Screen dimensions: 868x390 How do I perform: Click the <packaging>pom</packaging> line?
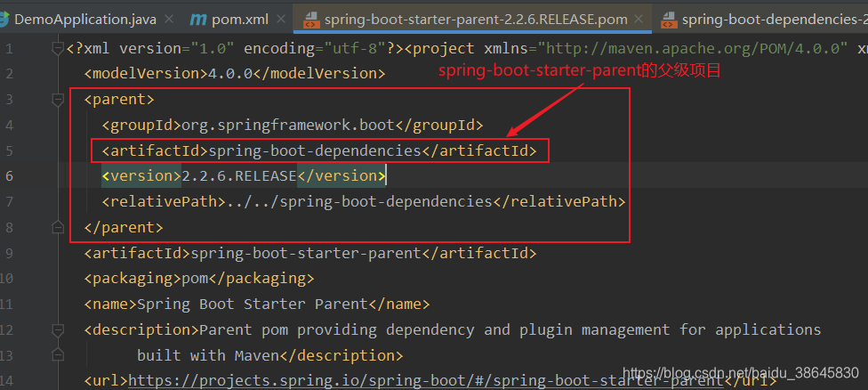198,278
